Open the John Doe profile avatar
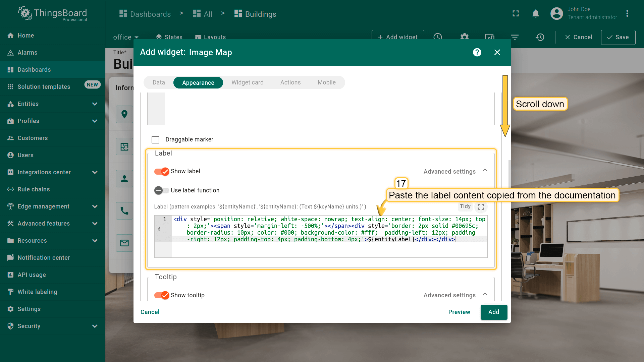 556,13
